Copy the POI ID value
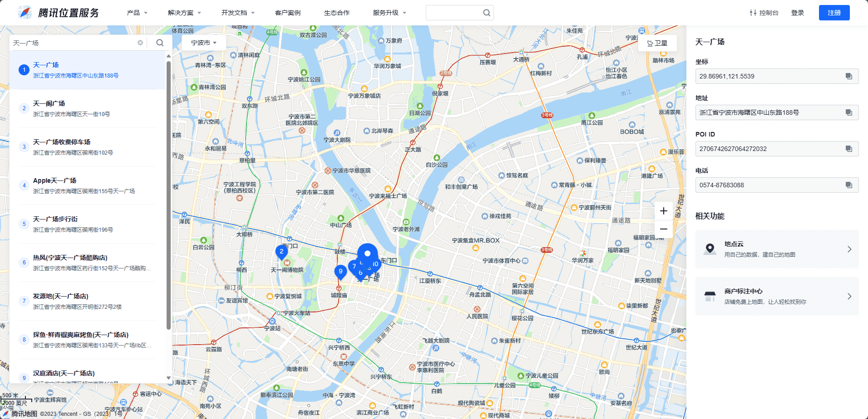This screenshot has height=419, width=868. [848, 149]
